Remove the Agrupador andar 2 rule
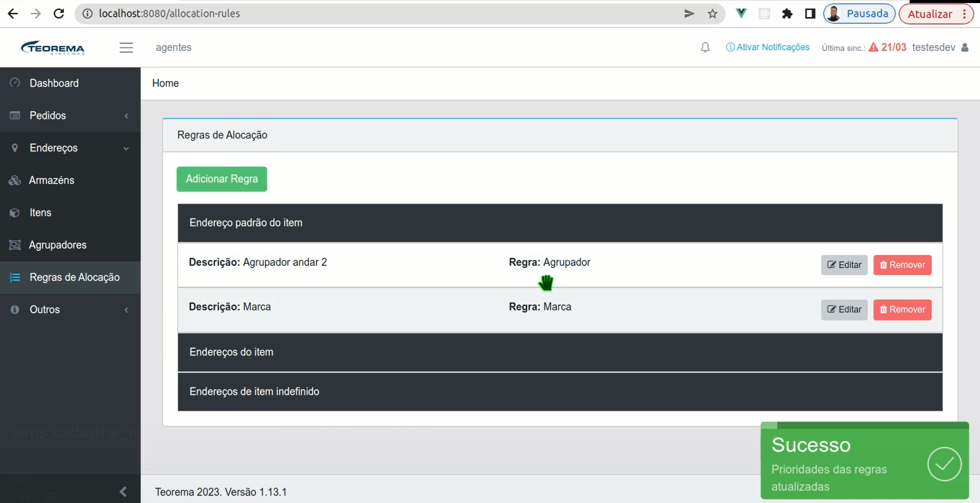 (x=902, y=265)
